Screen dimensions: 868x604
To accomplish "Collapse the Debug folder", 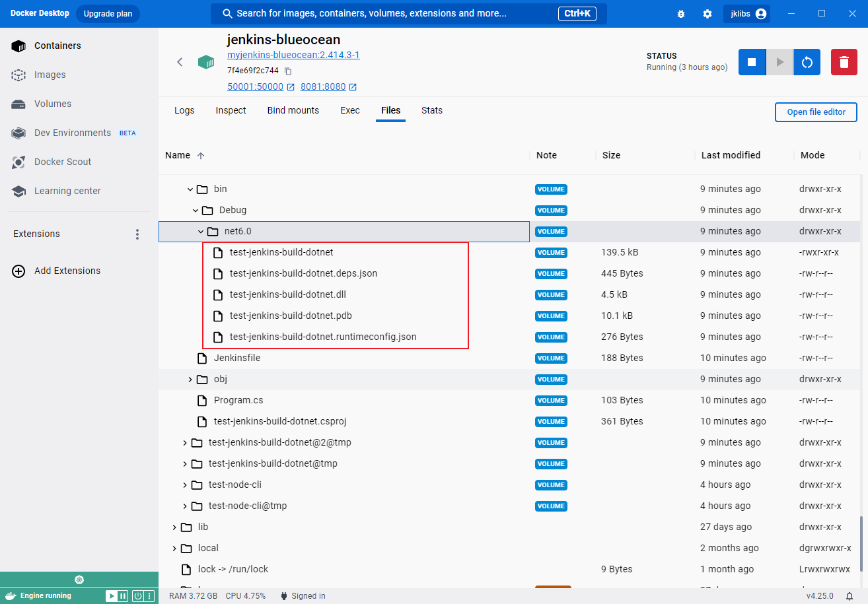I will point(195,211).
